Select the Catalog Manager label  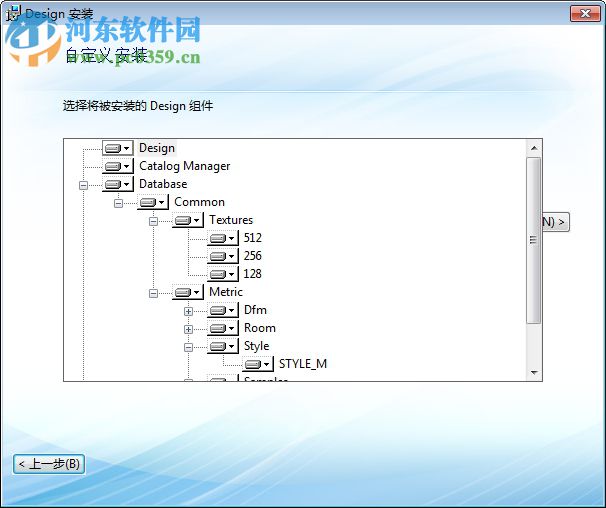click(x=184, y=166)
